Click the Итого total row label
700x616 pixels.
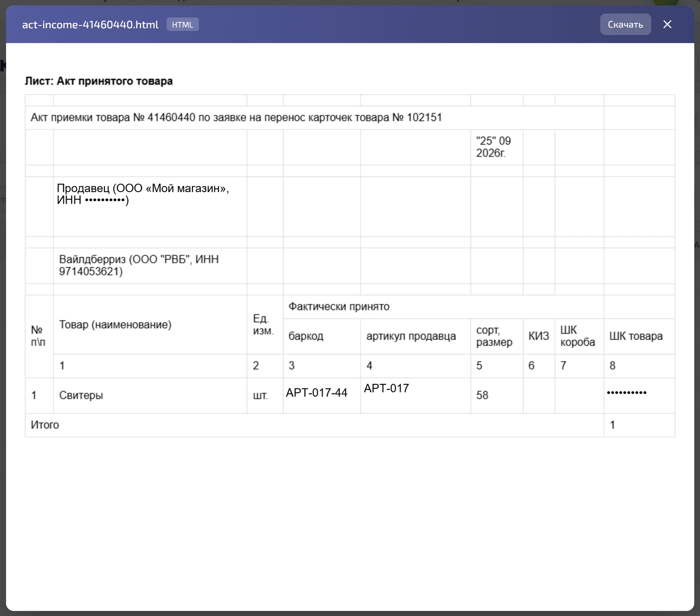[x=45, y=425]
